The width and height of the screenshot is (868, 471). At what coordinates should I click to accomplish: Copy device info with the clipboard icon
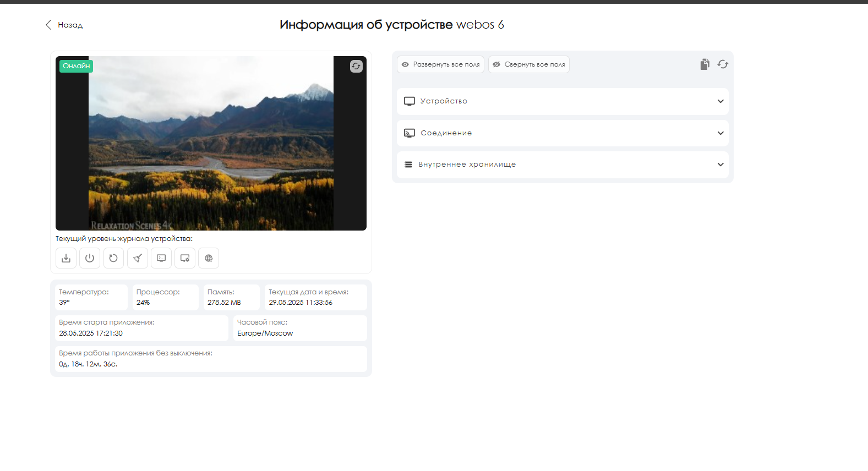point(705,64)
